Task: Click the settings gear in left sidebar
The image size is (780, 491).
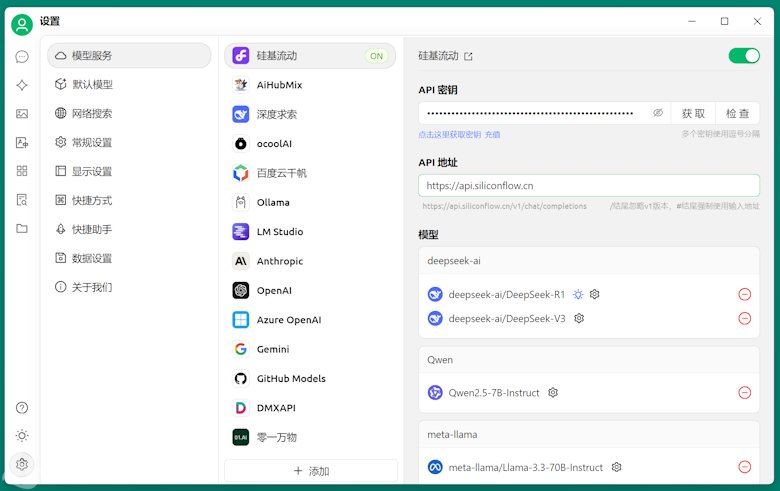Action: pyautogui.click(x=22, y=465)
